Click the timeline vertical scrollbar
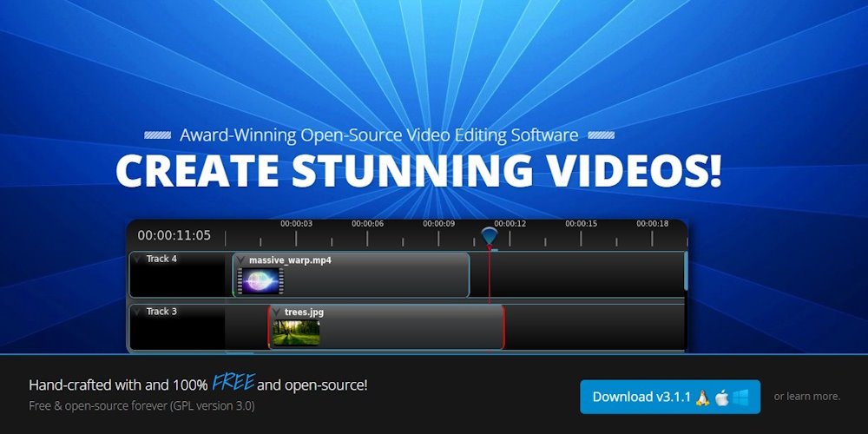This screenshot has width=868, height=434. pyautogui.click(x=686, y=271)
